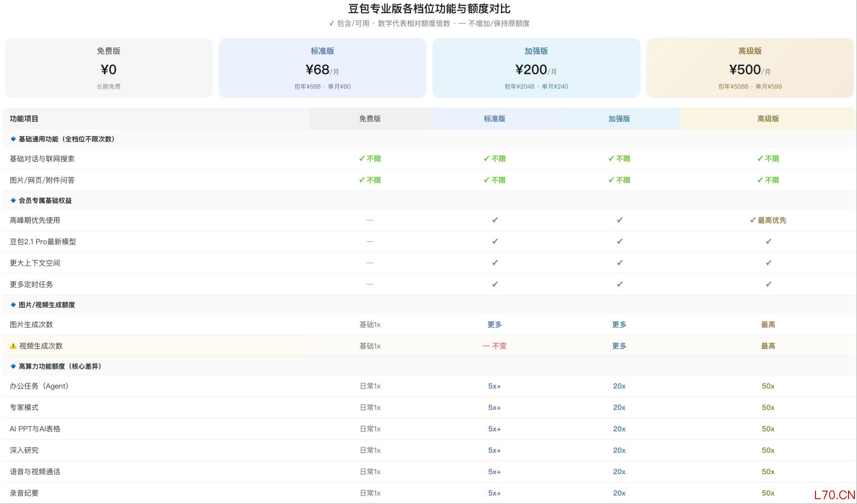Choose the 高级版 ¥500 pricing card
The image size is (857, 504).
pos(750,68)
